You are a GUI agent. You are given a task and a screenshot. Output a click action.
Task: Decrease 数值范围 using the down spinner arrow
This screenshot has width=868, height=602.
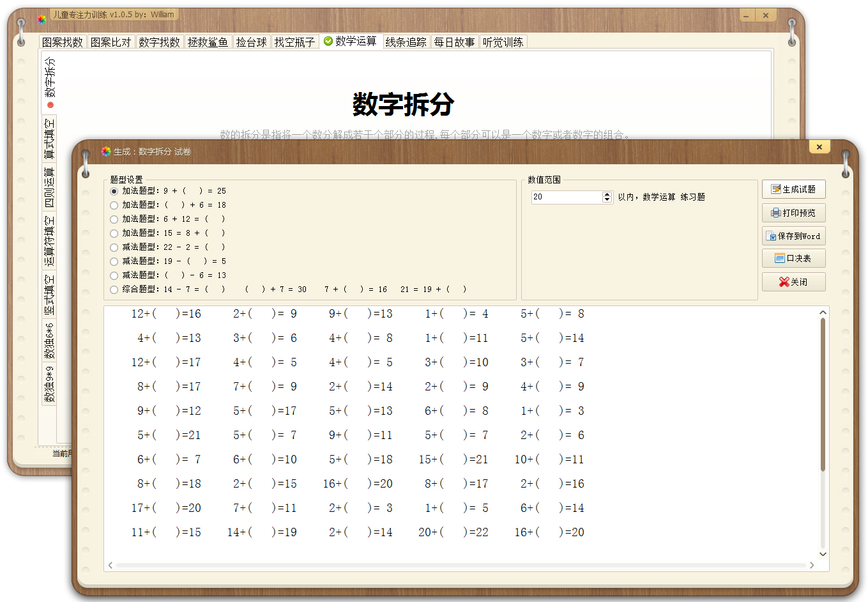pos(607,199)
